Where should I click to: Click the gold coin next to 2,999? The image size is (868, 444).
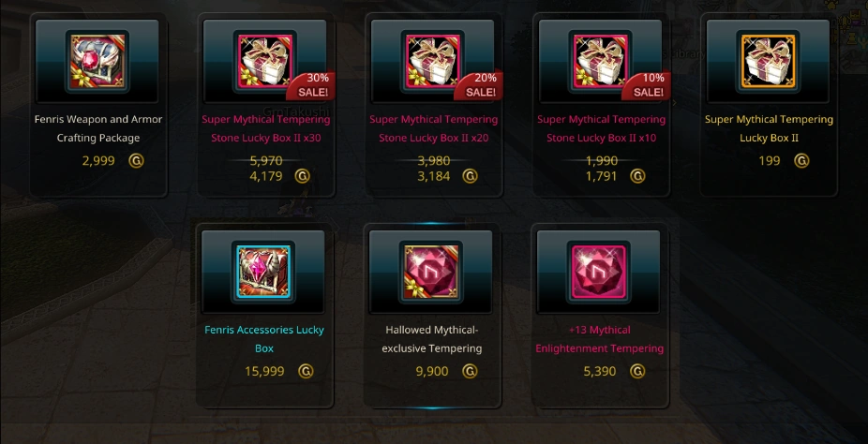[x=136, y=161]
